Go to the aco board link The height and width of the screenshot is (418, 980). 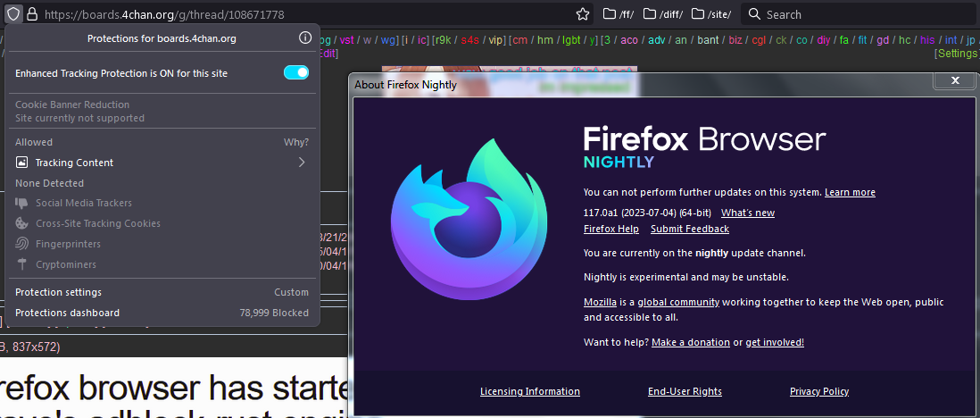pyautogui.click(x=629, y=40)
